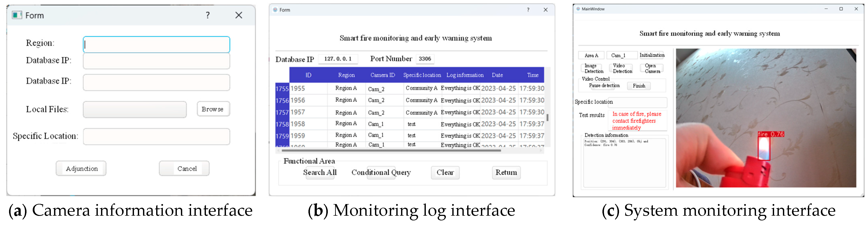The image size is (868, 226).
Task: Open Conditional Query in Functional Area
Action: point(381,172)
